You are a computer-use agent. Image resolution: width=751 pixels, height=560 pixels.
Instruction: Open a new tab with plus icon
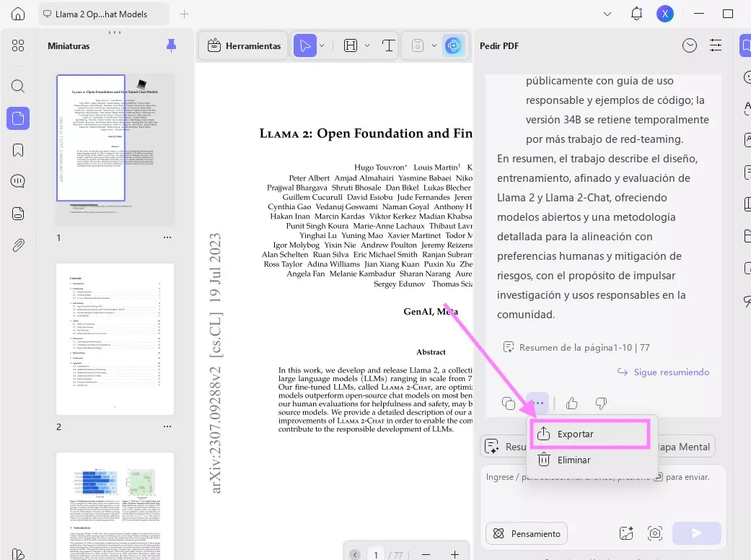(x=184, y=14)
